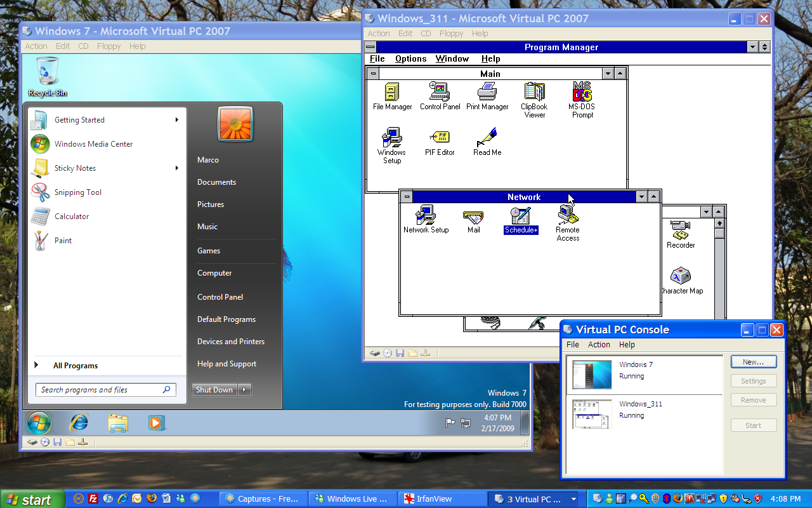Expand grouped Virtual PC taskbar button arrow

574,499
